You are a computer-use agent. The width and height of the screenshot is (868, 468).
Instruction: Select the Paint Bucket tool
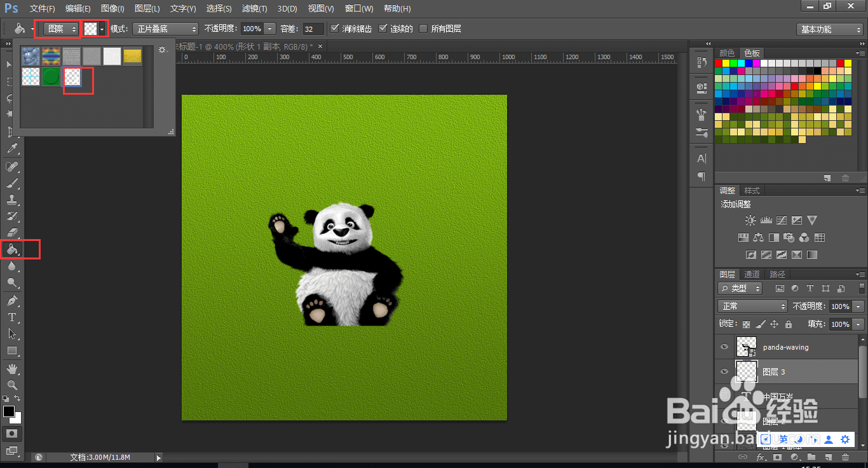pyautogui.click(x=12, y=249)
